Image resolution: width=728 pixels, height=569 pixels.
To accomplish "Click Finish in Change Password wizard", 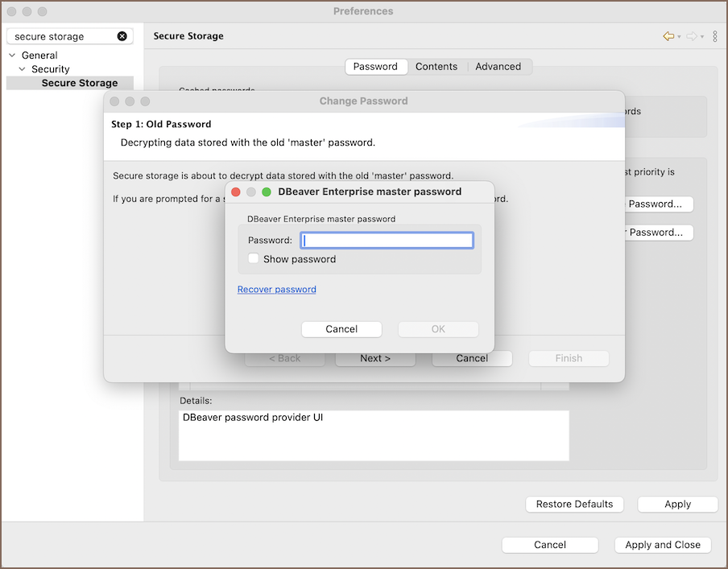I will click(569, 358).
